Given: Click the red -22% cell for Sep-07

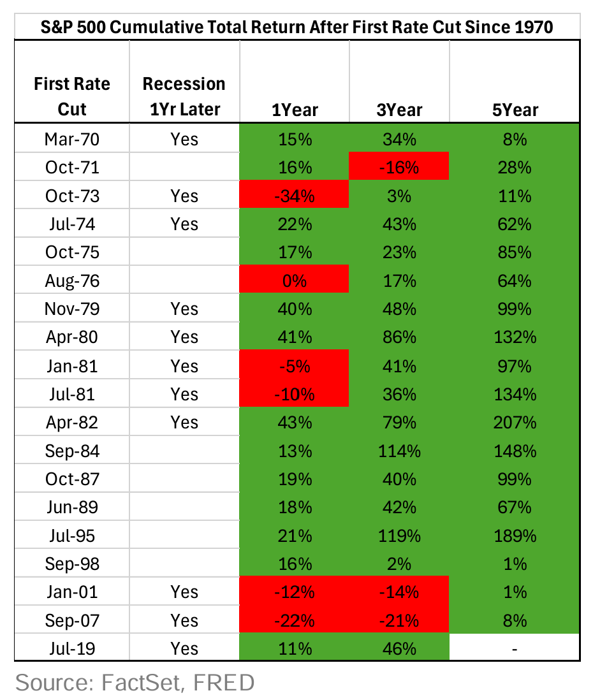Looking at the screenshot, I should click(x=295, y=620).
